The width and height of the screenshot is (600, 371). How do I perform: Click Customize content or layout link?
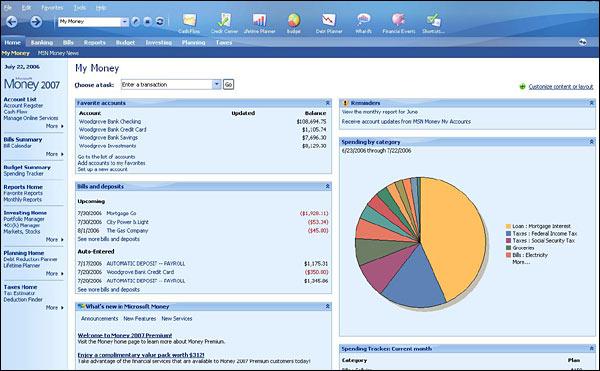tap(561, 87)
